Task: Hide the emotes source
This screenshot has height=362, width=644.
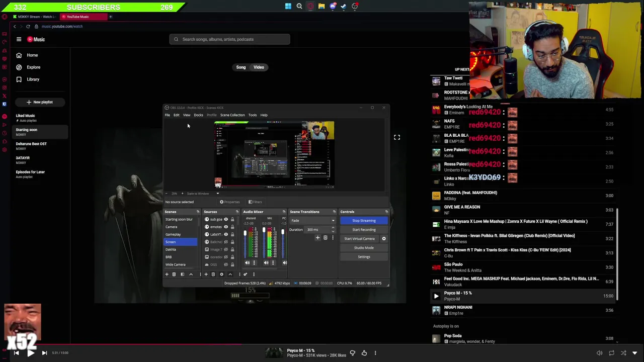Action: coord(226,227)
